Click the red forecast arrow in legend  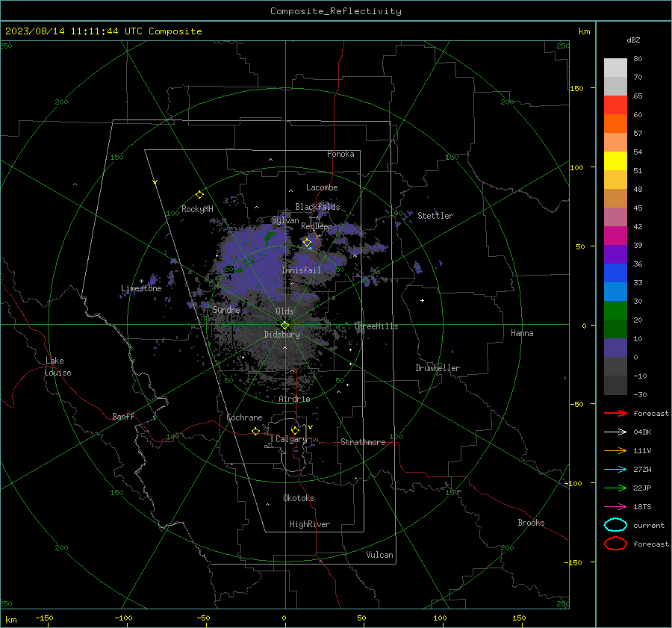tap(615, 413)
